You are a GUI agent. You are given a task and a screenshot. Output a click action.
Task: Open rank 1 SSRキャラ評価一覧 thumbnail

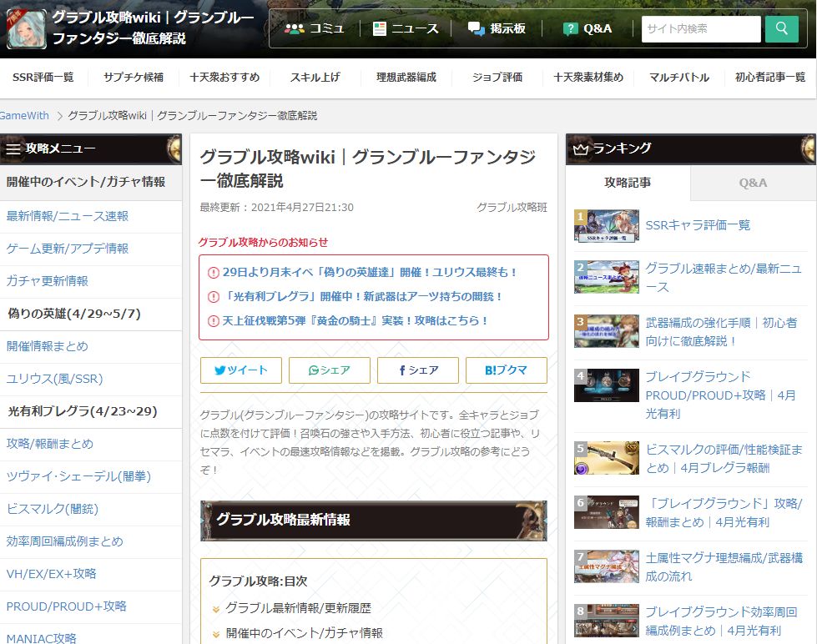[607, 225]
